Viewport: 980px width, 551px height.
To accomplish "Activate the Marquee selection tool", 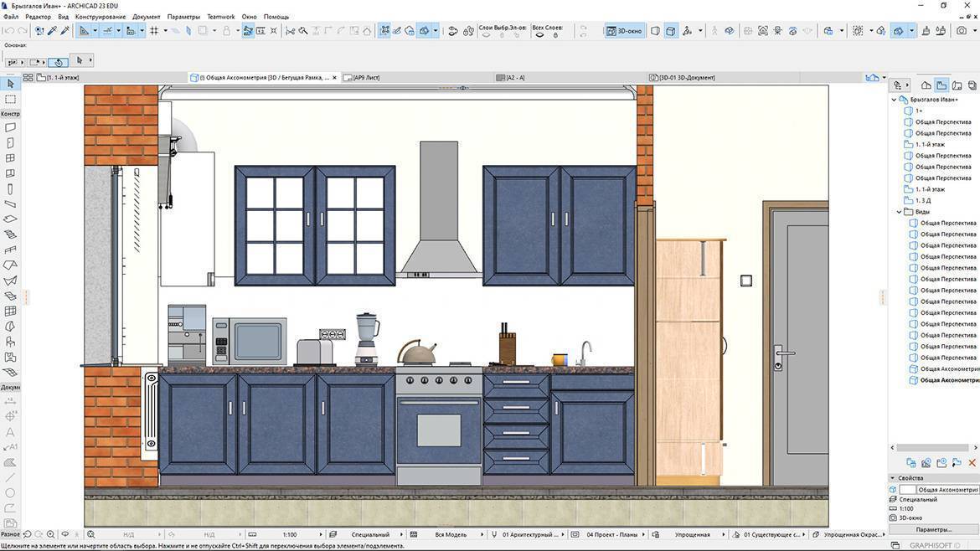I will [x=10, y=99].
